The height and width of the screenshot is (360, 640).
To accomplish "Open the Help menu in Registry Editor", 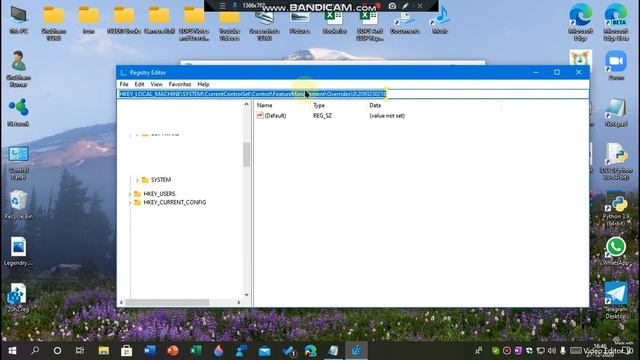I will point(203,84).
